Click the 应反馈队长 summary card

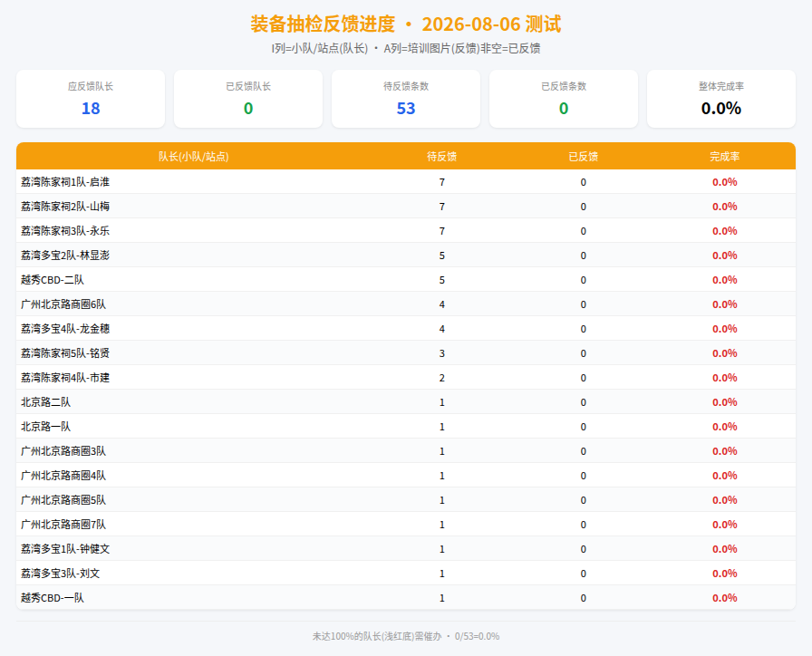point(91,99)
